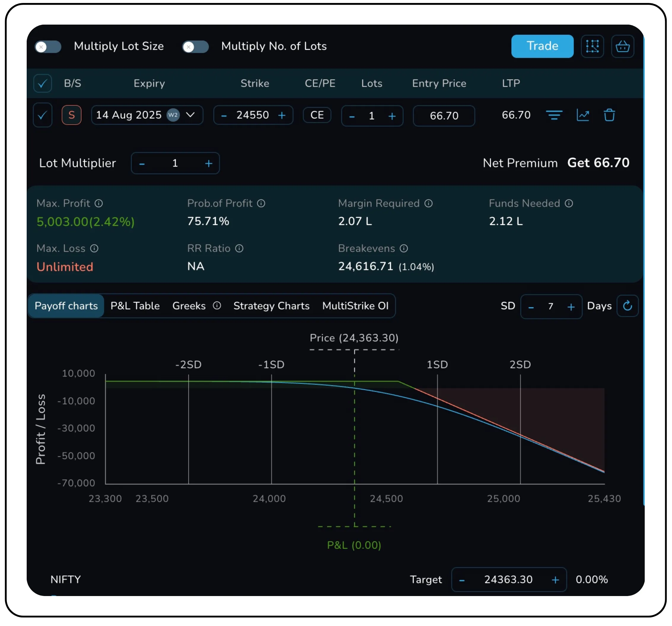Open the strategy selection tool icon
The height and width of the screenshot is (626, 672).
tap(592, 46)
